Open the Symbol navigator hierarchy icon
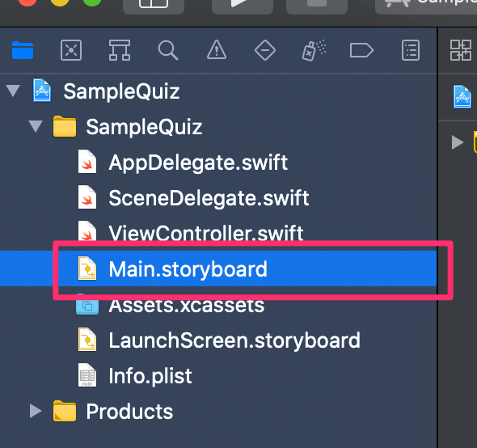The image size is (477, 448). coord(120,50)
